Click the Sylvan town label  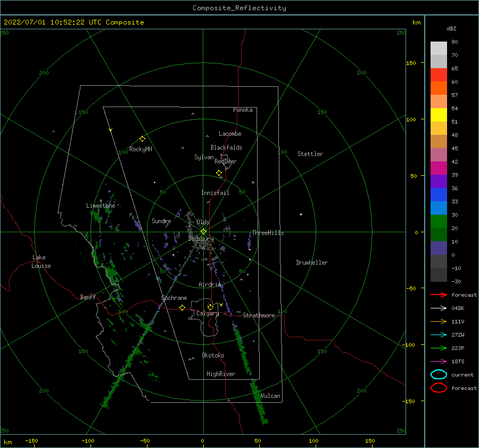click(204, 157)
